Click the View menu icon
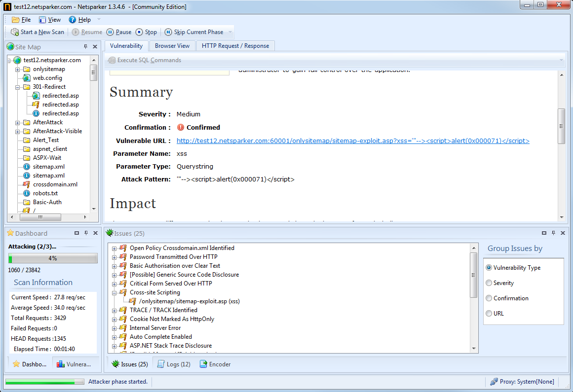The width and height of the screenshot is (573, 392). click(x=42, y=20)
